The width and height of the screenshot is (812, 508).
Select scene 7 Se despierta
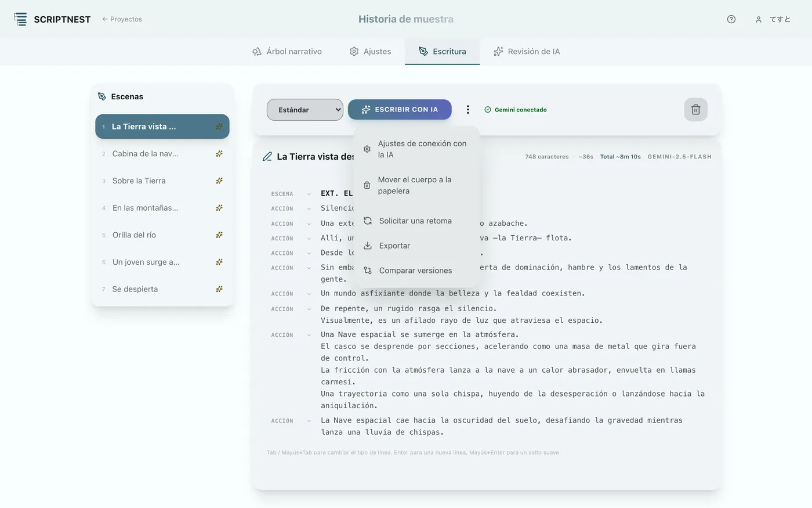pyautogui.click(x=162, y=289)
